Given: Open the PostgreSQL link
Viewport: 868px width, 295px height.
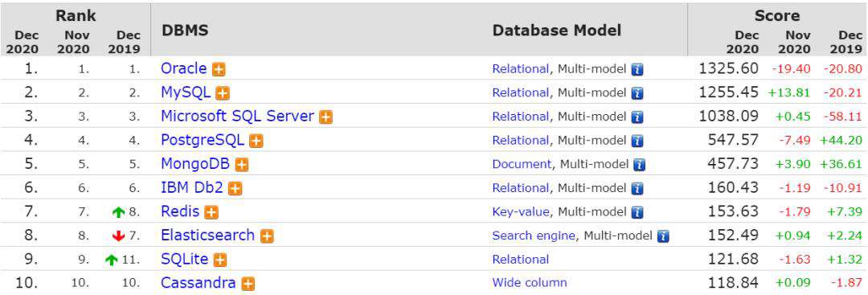Looking at the screenshot, I should coord(202,140).
